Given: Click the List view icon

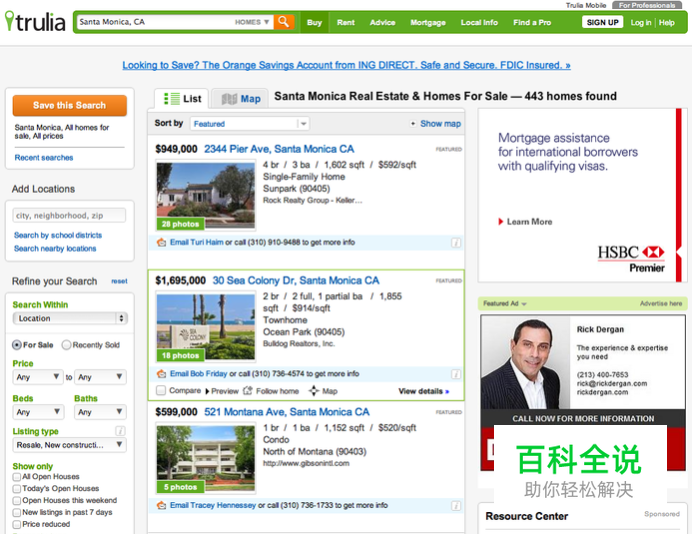Looking at the screenshot, I should click(172, 99).
